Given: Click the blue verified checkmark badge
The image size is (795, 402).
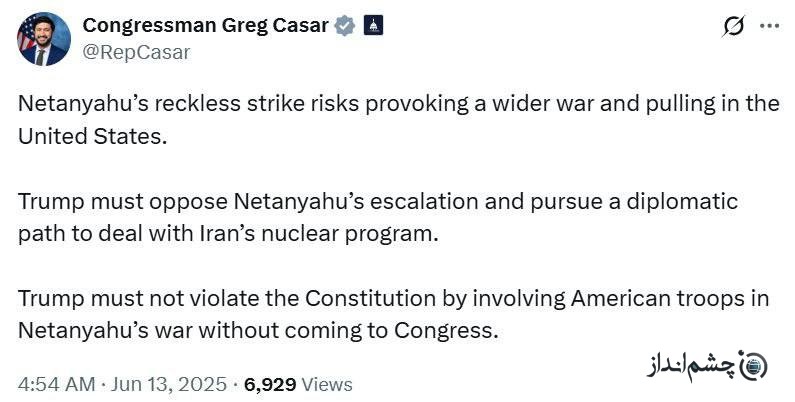Looking at the screenshot, I should pos(345,25).
